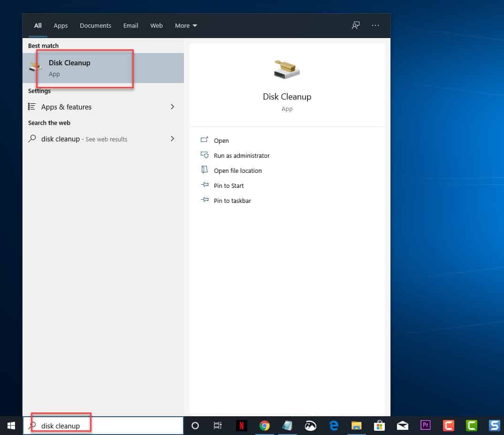This screenshot has width=504, height=435.
Task: Launch Netflix from the taskbar
Action: (x=241, y=426)
